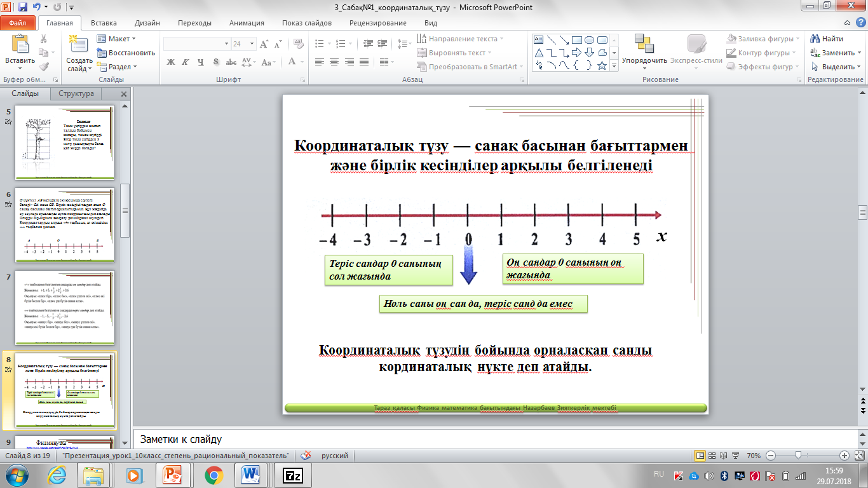
Task: Click the Вставить paste icon
Action: click(x=20, y=44)
